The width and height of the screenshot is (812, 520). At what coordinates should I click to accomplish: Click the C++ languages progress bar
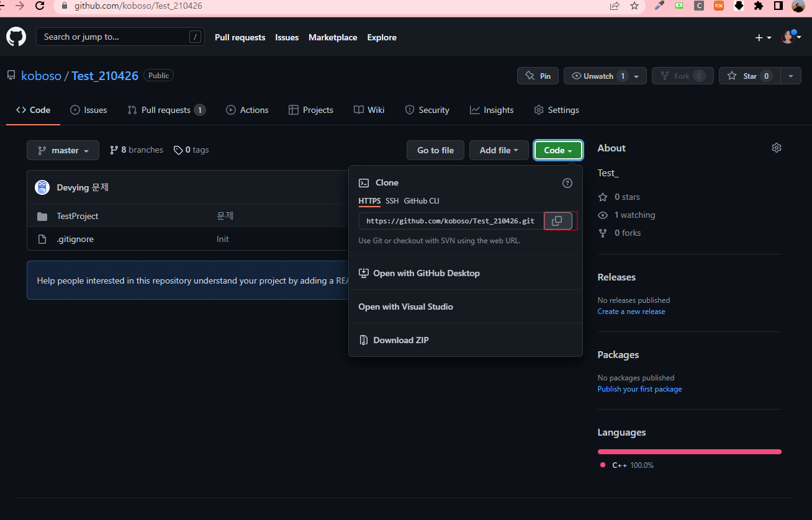tap(689, 452)
